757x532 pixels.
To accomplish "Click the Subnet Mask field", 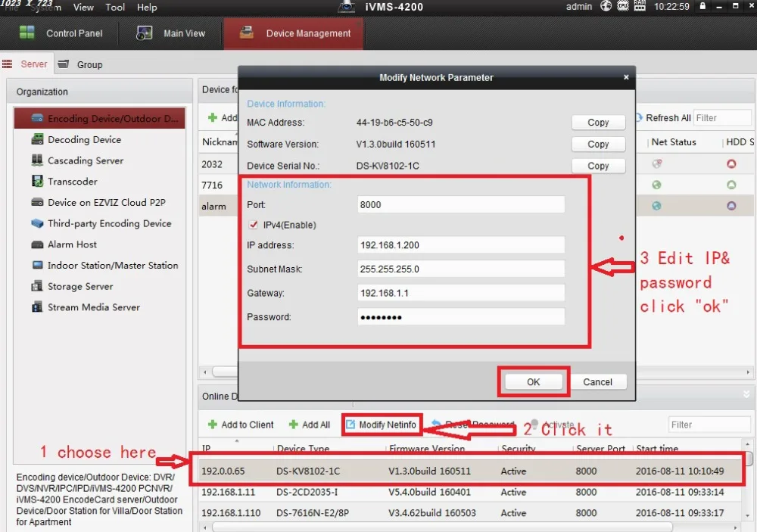I will tap(461, 269).
